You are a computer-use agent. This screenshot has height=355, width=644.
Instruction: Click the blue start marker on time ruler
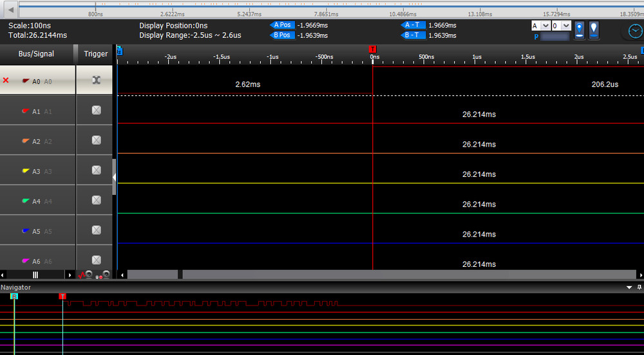click(120, 51)
